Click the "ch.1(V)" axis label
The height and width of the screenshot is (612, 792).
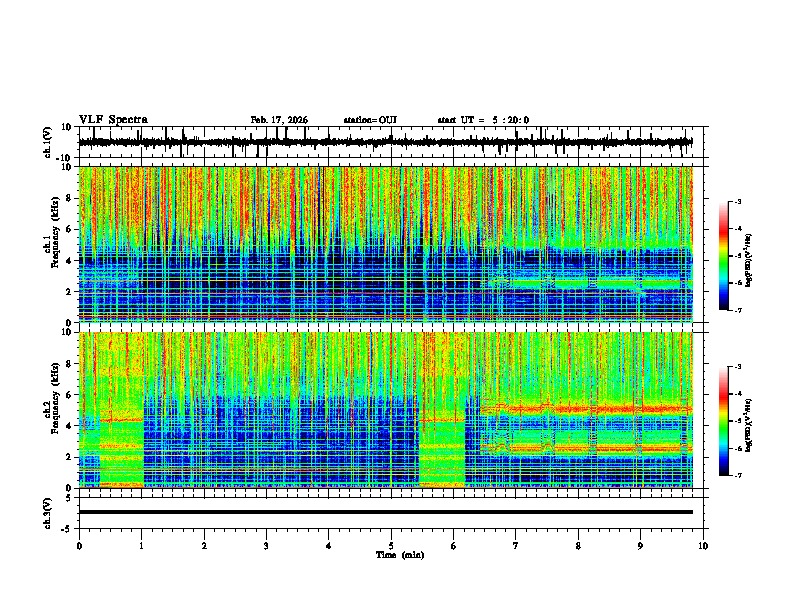(48, 142)
